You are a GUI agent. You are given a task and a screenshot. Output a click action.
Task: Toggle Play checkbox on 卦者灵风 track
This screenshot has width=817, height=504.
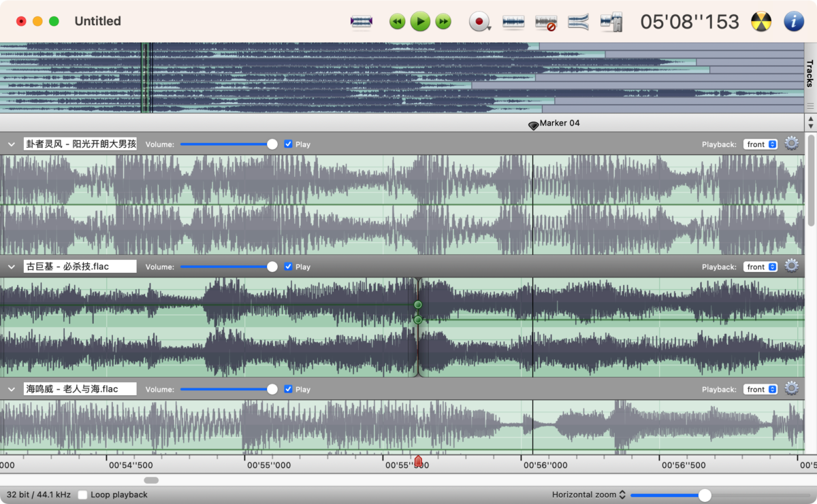pos(289,144)
